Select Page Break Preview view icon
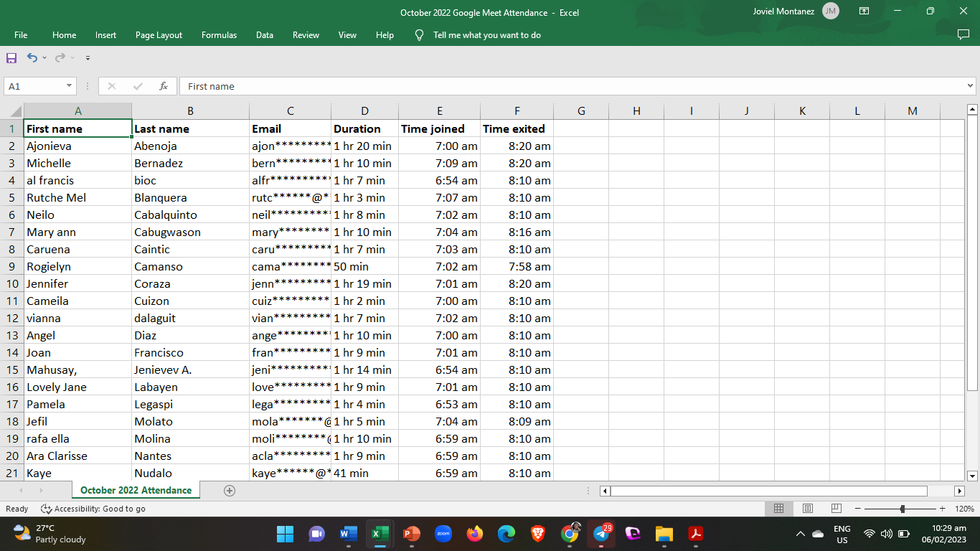Viewport: 980px width, 551px height. [x=836, y=509]
